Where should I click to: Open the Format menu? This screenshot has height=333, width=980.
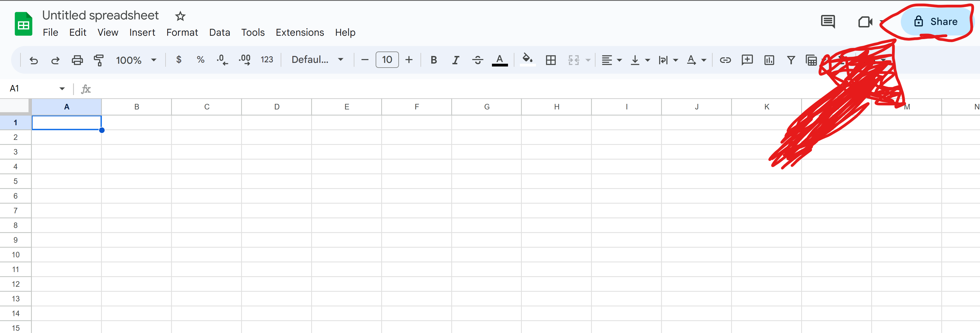182,33
